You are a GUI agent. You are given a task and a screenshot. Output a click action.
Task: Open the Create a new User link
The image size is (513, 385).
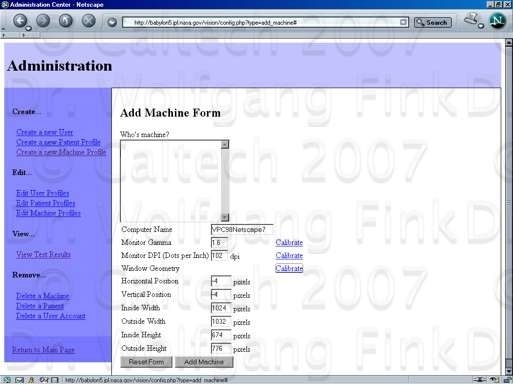tap(44, 132)
